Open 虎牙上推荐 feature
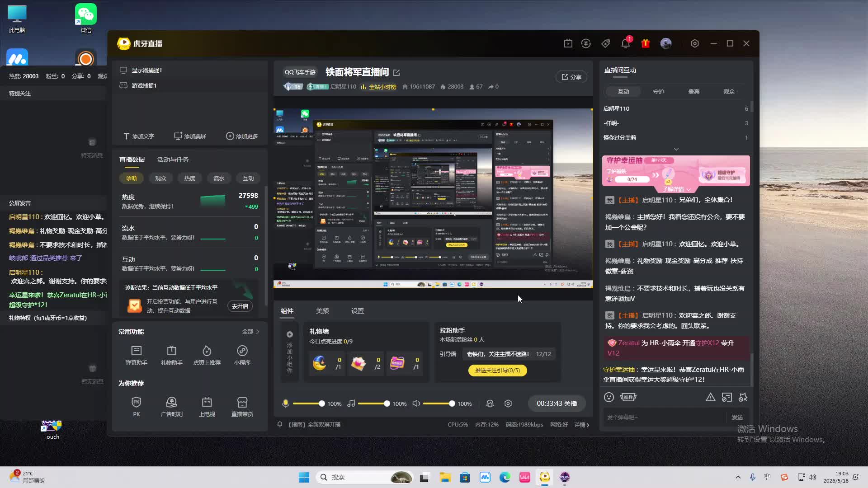 click(x=207, y=355)
